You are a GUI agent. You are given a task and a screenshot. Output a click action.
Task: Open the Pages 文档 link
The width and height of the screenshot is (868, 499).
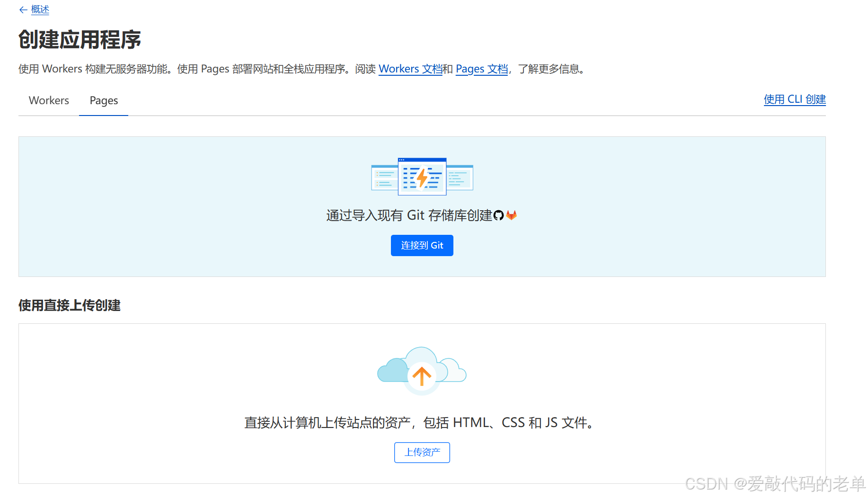coord(481,69)
